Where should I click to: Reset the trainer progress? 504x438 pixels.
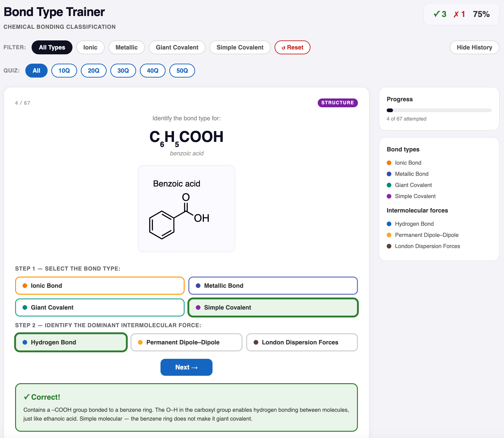click(x=292, y=47)
